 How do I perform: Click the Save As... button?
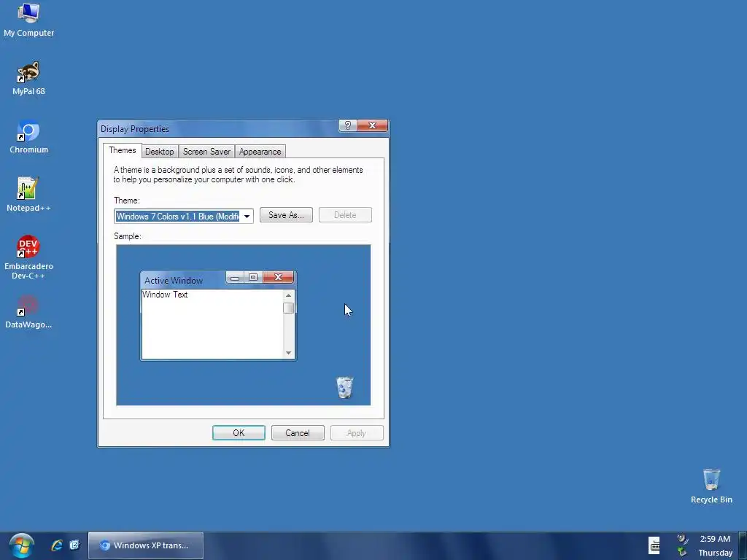(x=286, y=215)
